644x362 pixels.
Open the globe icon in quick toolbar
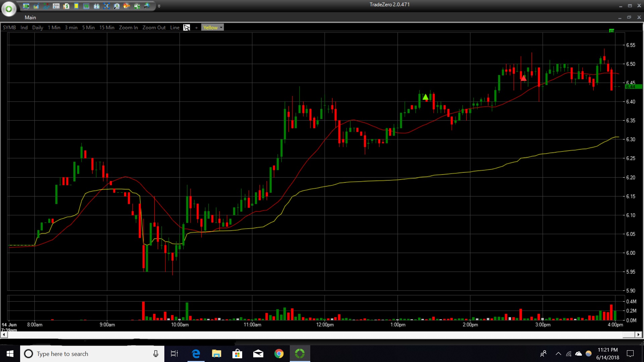147,6
